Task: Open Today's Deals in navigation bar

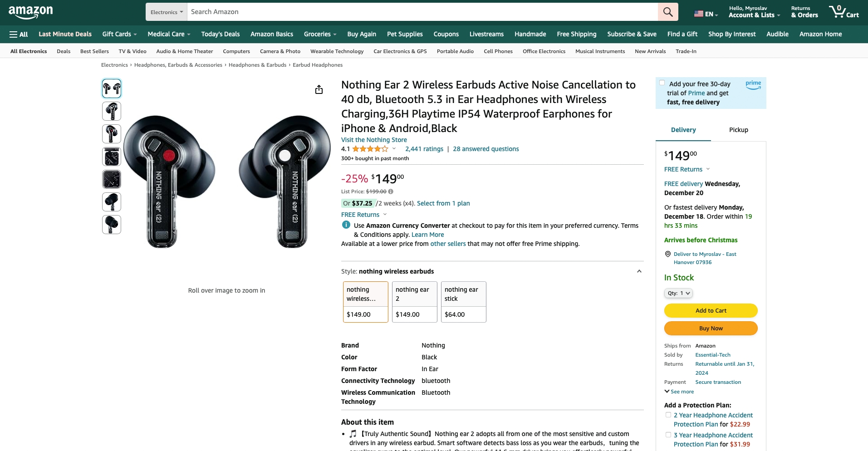Action: [x=220, y=34]
